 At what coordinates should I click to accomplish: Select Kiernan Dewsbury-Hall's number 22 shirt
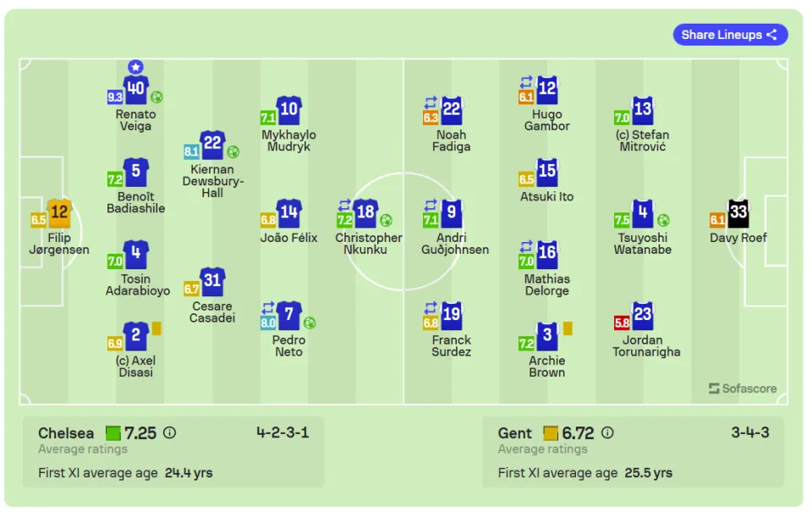212,145
